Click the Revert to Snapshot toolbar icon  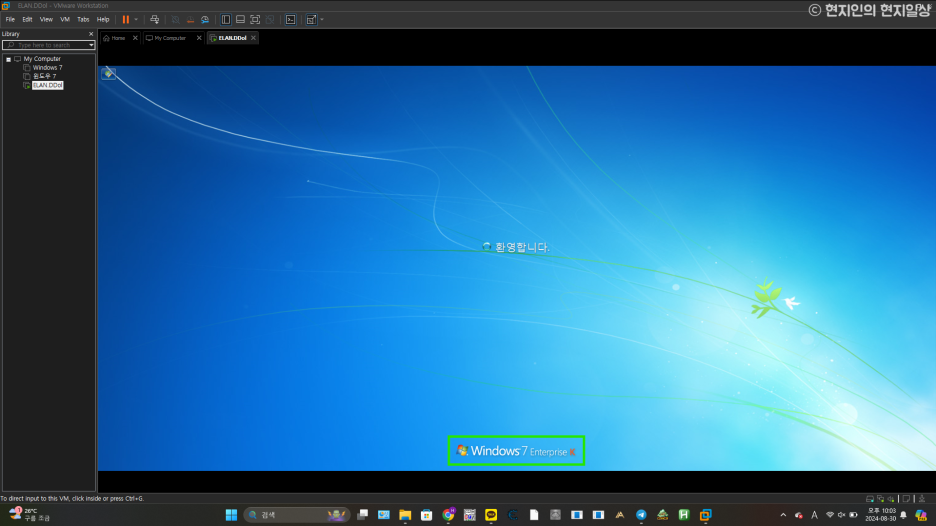tap(190, 20)
